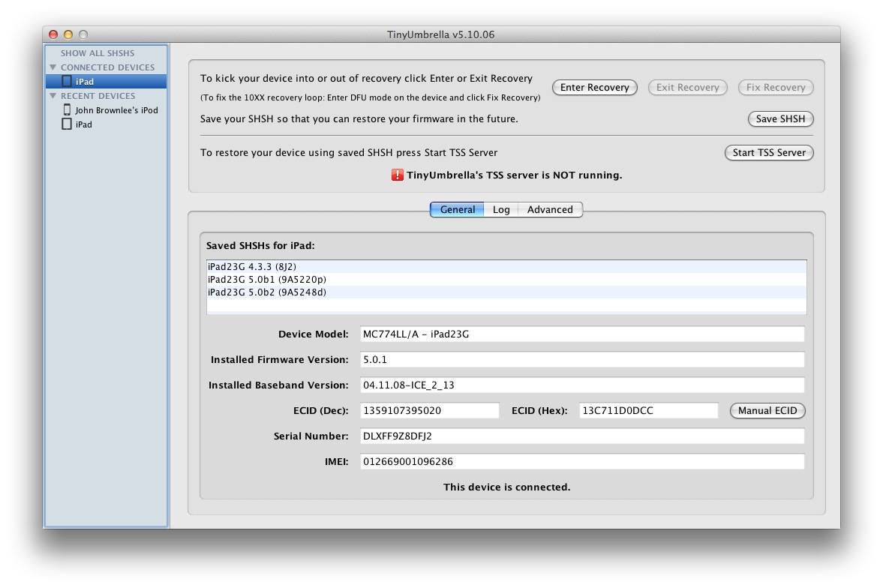Select saved SHSH iPad23G 5.0b1 entry
The height and width of the screenshot is (588, 883).
266,280
